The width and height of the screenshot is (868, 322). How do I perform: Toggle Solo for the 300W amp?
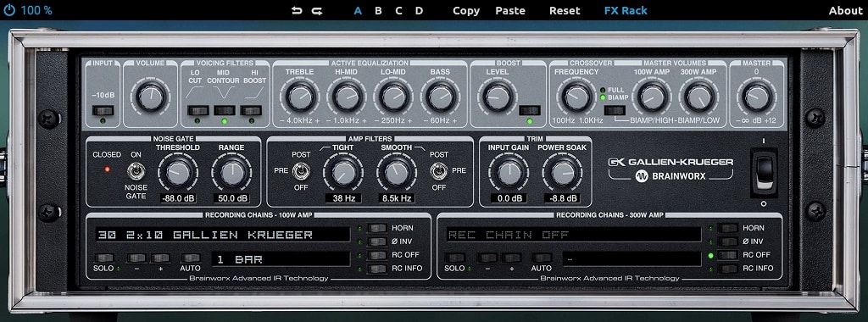pos(455,258)
